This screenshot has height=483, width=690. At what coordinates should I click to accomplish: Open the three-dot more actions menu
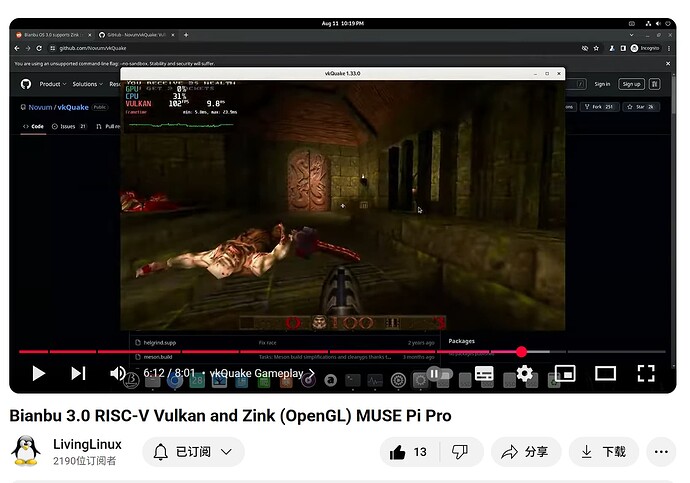coord(661,452)
